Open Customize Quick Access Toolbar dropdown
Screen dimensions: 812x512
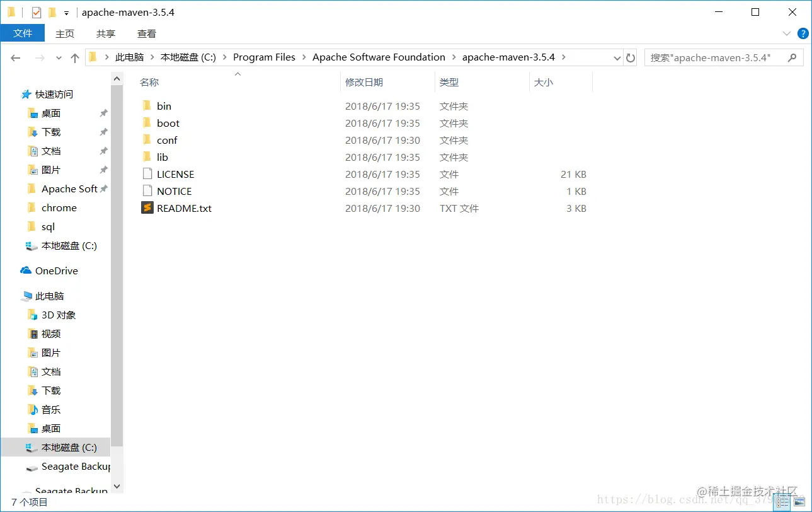tap(66, 13)
